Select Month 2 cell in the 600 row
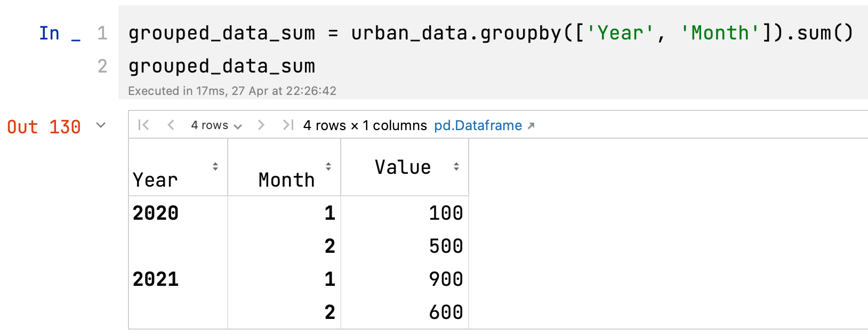This screenshot has height=336, width=868. [x=284, y=312]
